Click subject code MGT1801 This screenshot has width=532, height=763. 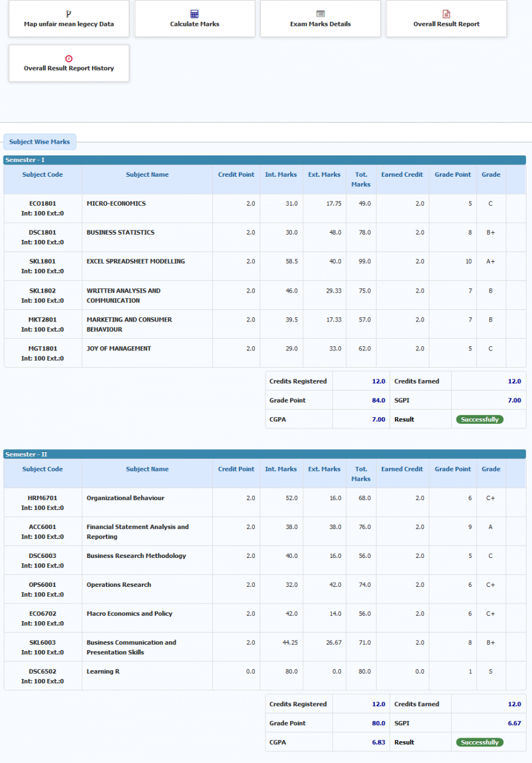pos(43,349)
